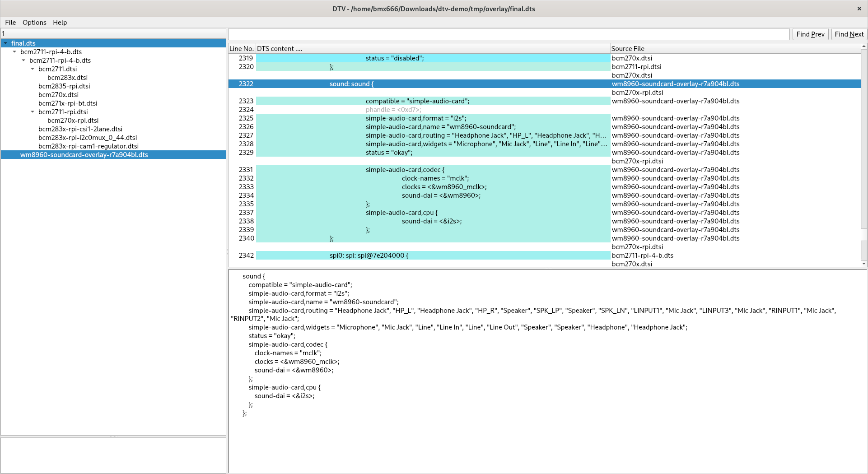
Task: Collapse the top bcm2711-rpi-4-b.dts node
Action: [14, 52]
